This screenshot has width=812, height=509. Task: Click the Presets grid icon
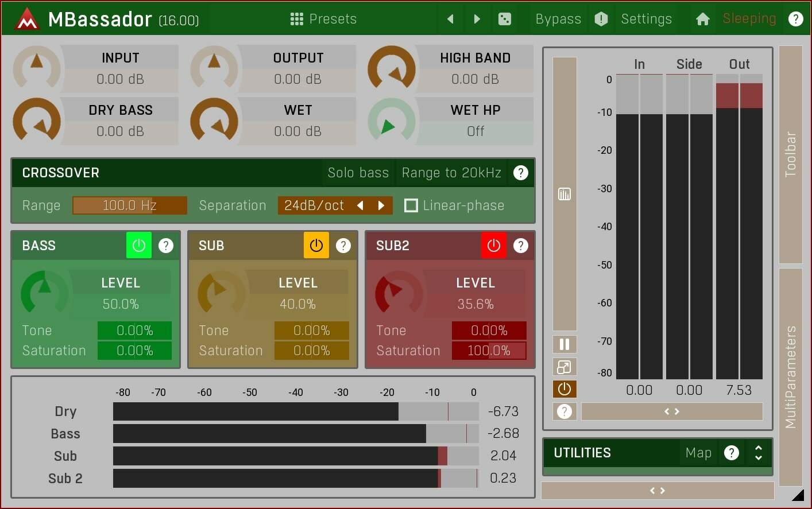point(297,18)
